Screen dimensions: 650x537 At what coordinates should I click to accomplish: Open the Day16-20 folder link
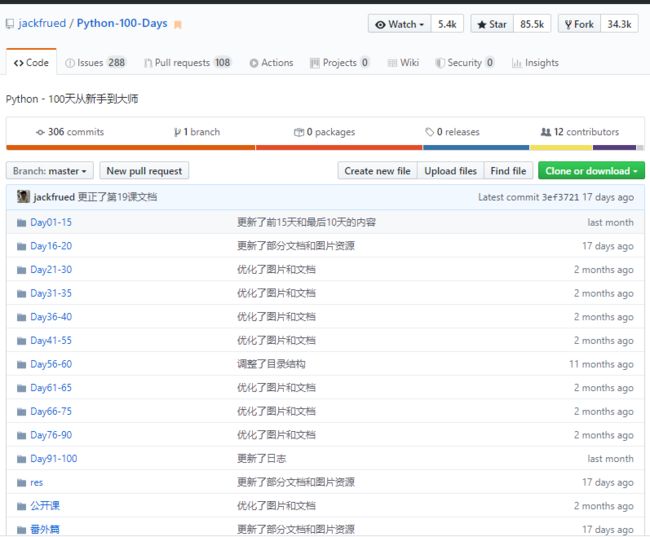click(x=51, y=246)
